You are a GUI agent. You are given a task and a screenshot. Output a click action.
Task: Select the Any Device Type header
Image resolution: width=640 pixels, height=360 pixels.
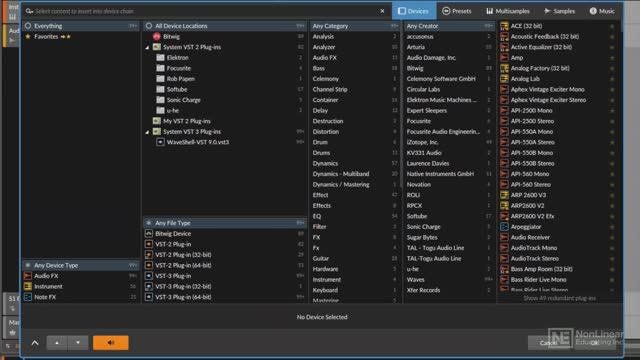pyautogui.click(x=80, y=265)
